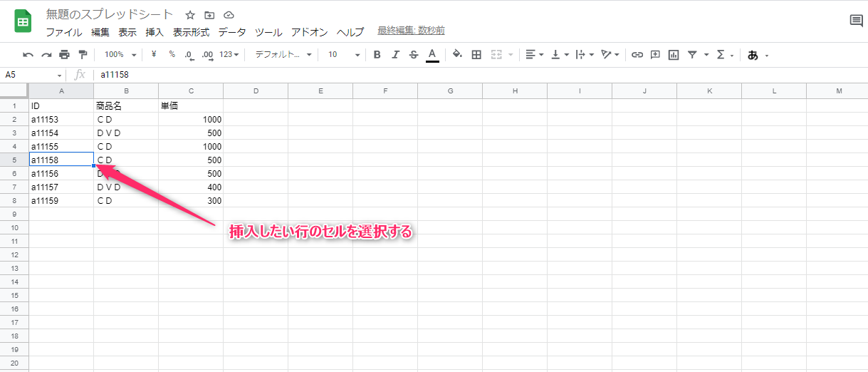Open the zoom 100% dropdown

[120, 54]
